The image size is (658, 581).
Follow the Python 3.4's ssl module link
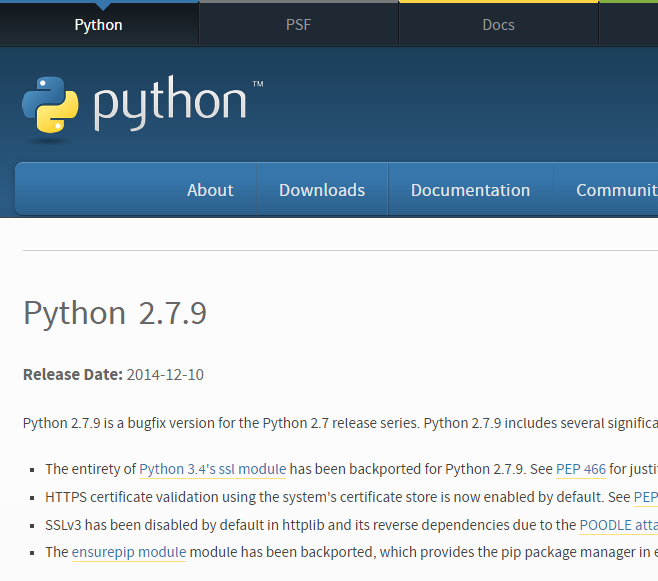[213, 468]
